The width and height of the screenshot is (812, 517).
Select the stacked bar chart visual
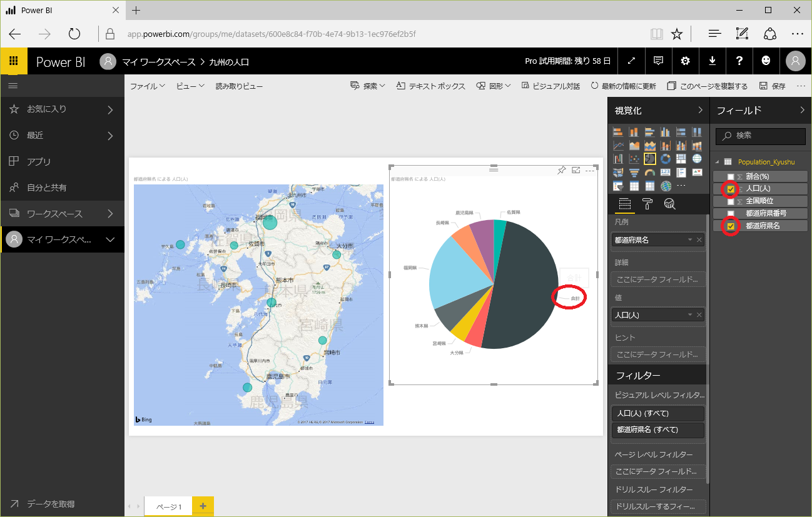[618, 132]
